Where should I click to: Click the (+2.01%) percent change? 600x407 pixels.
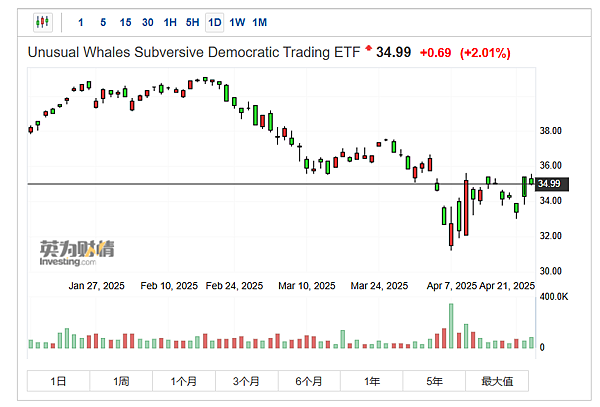(485, 53)
